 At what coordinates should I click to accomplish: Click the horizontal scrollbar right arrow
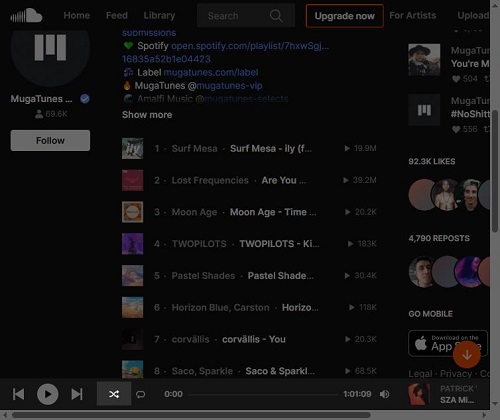click(x=485, y=415)
